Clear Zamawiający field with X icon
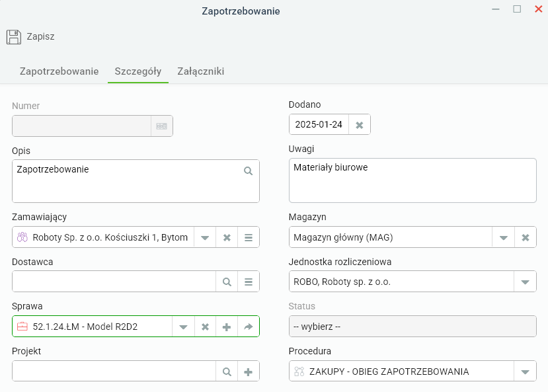The width and height of the screenshot is (548, 392). tap(227, 237)
